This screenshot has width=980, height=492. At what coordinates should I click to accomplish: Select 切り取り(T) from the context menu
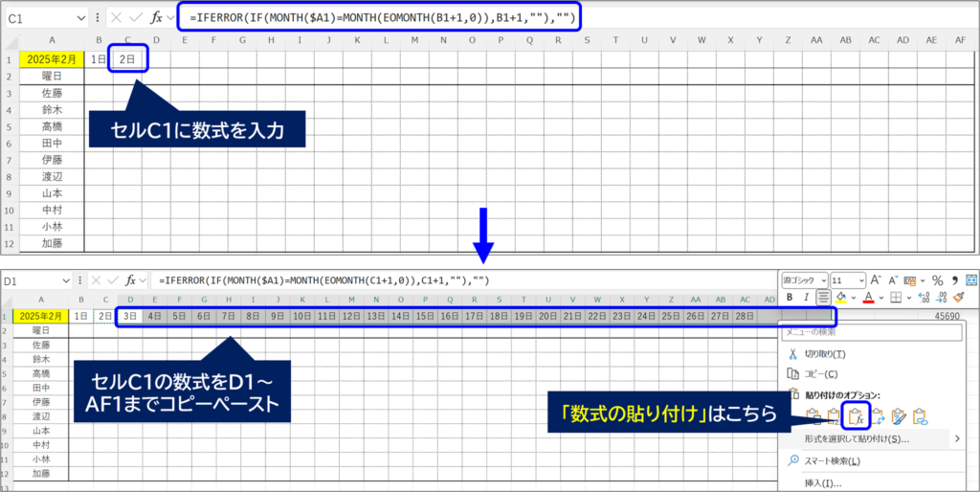827,353
